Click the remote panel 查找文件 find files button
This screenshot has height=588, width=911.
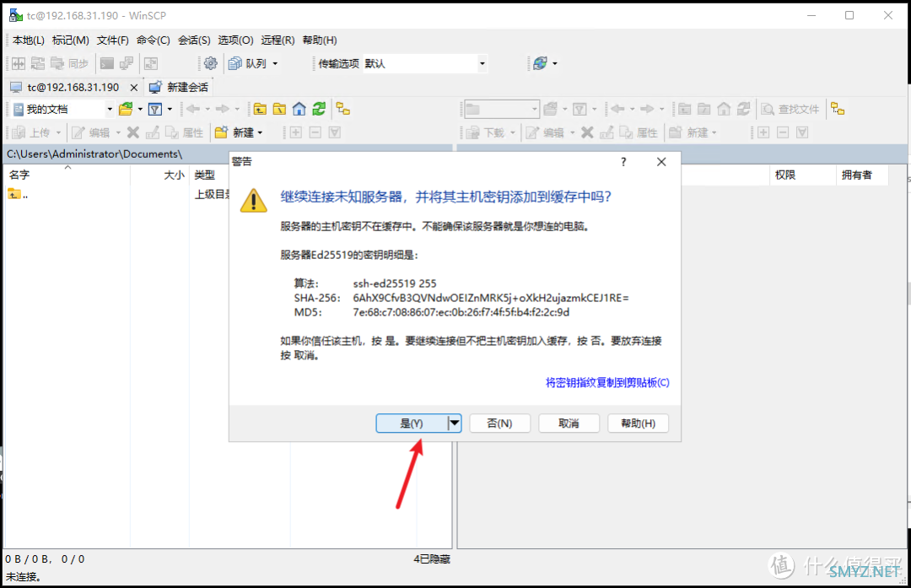[x=790, y=109]
